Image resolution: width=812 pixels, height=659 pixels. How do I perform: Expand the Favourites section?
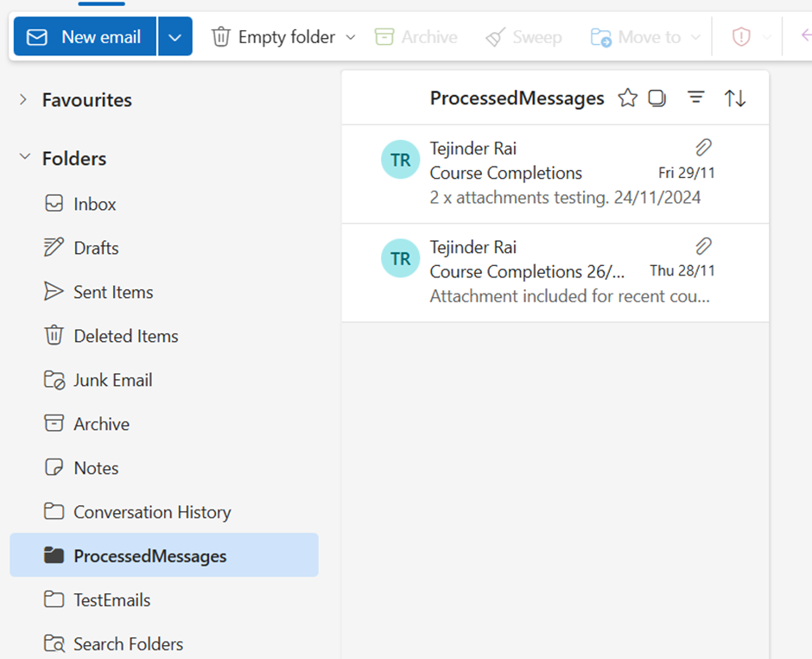click(x=23, y=100)
